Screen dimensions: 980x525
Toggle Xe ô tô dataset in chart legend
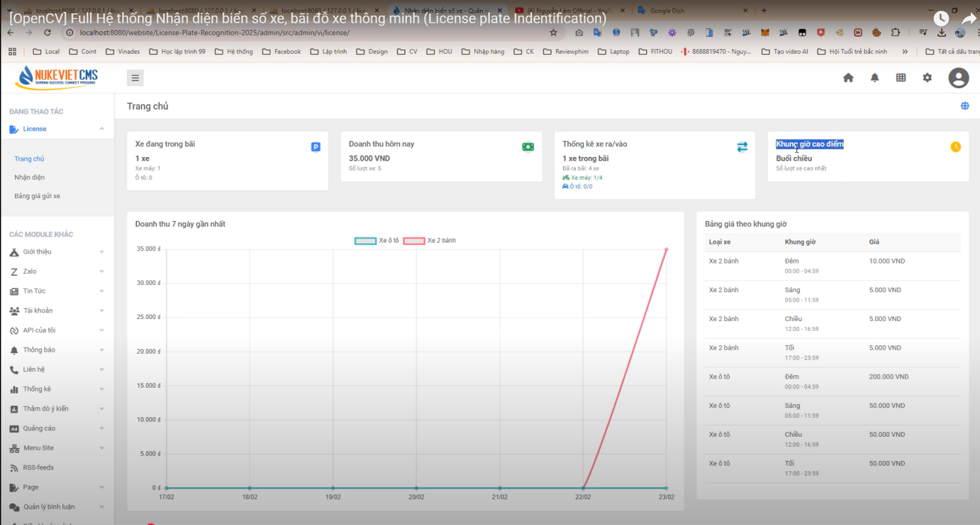click(377, 241)
